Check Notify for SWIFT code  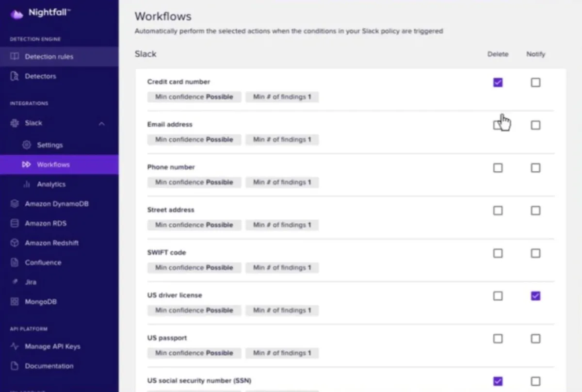click(535, 253)
